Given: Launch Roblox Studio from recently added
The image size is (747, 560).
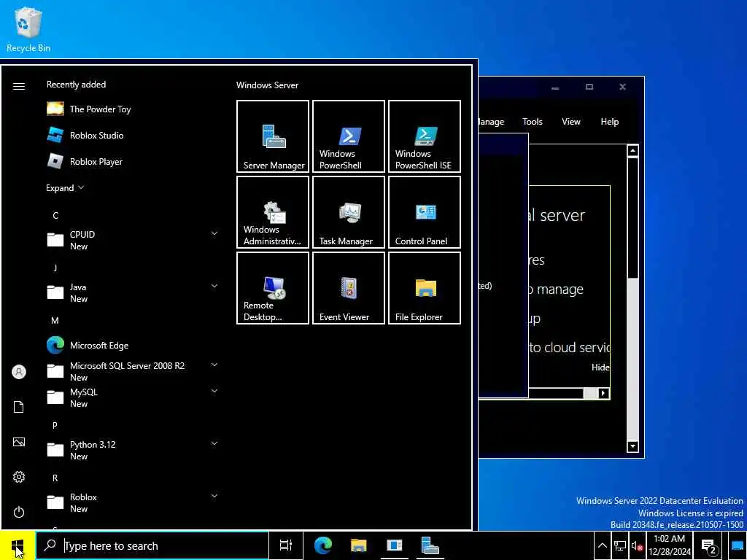Looking at the screenshot, I should point(131,135).
